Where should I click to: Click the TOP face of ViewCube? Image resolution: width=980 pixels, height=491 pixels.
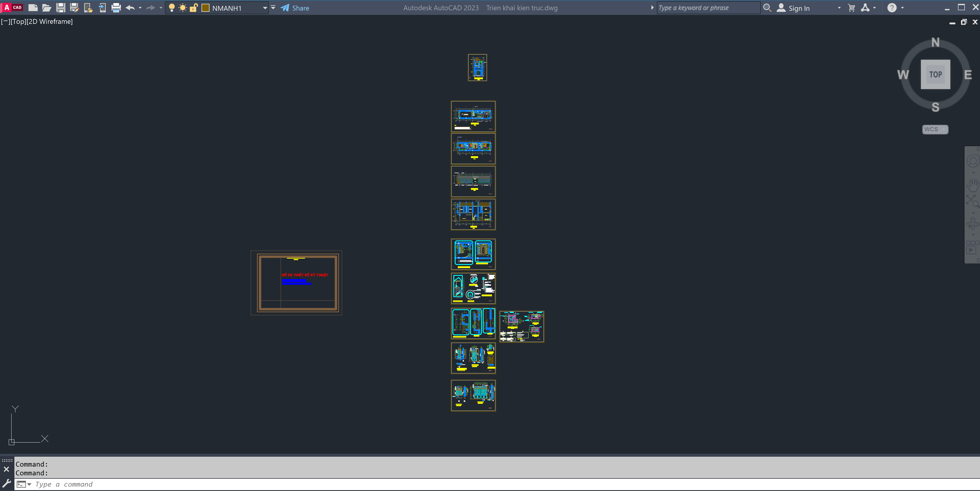[935, 74]
